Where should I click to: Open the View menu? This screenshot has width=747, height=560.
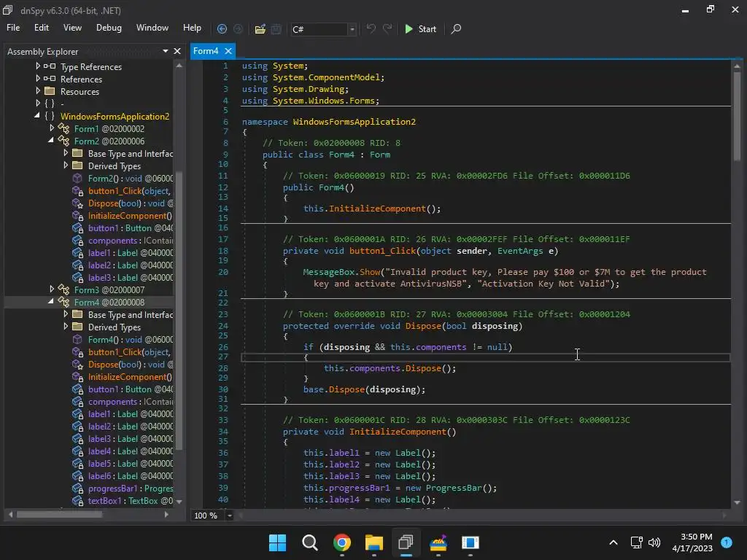[x=72, y=28]
